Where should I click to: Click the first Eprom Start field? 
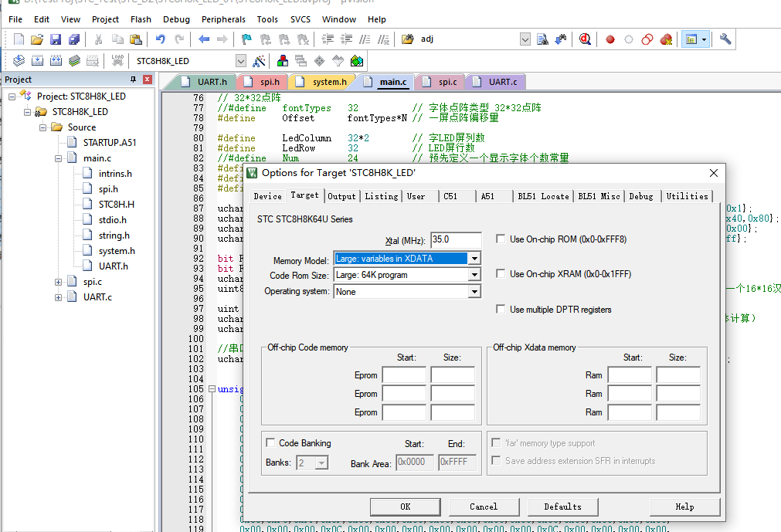tap(404, 374)
